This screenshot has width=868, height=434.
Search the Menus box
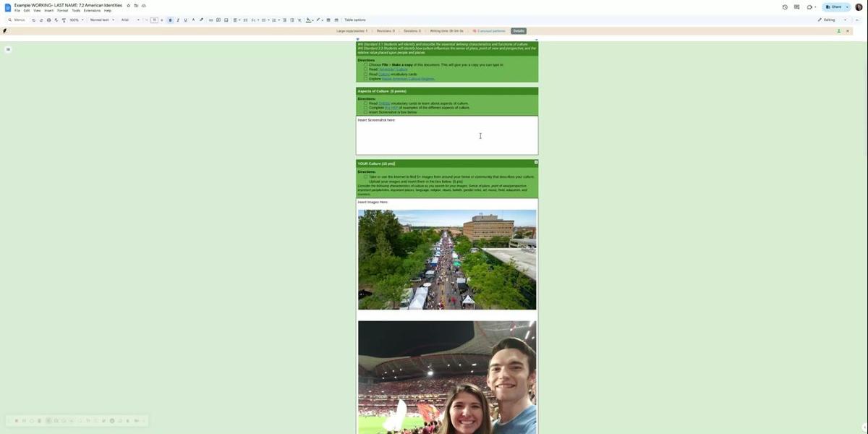(x=17, y=20)
